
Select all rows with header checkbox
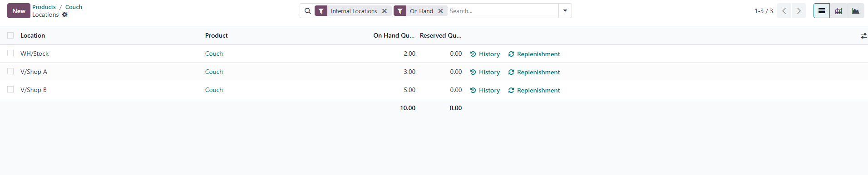(10, 35)
